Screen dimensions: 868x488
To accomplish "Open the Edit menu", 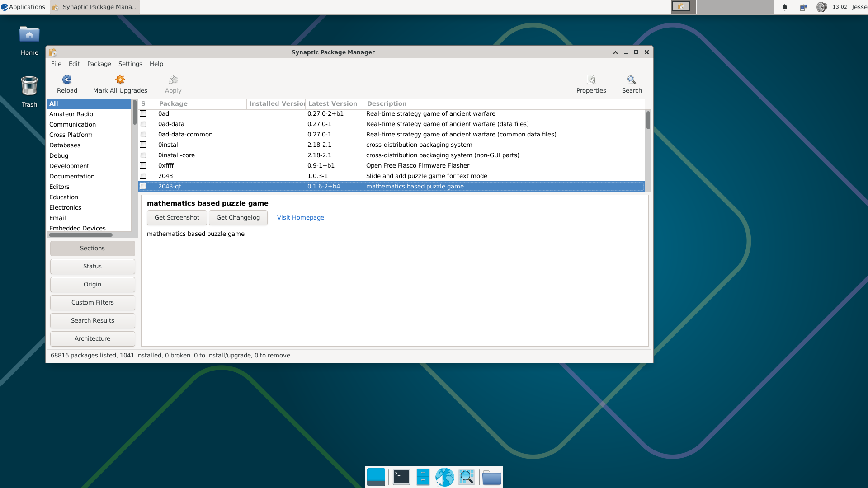I will [x=74, y=64].
